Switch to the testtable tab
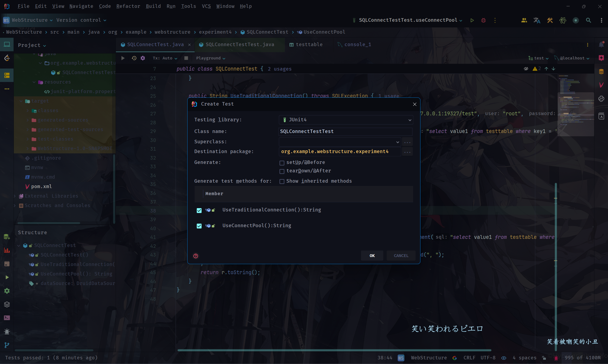The image size is (608, 364). [306, 45]
